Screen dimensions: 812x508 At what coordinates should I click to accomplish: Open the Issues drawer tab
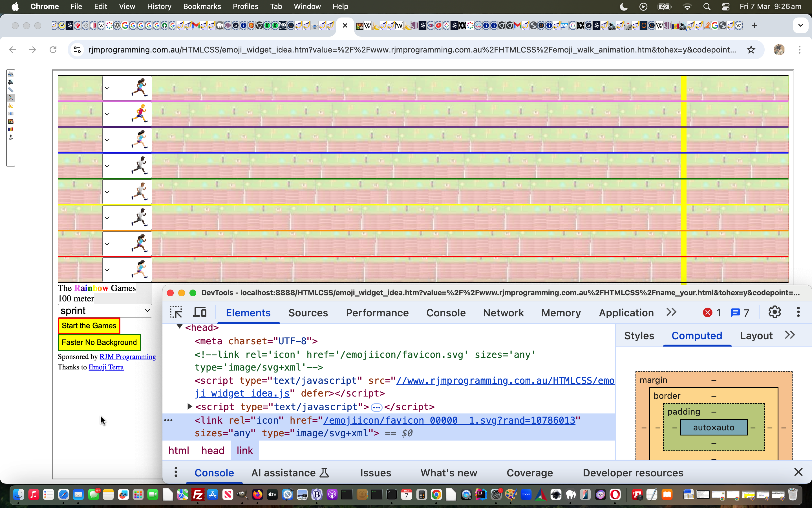click(376, 473)
